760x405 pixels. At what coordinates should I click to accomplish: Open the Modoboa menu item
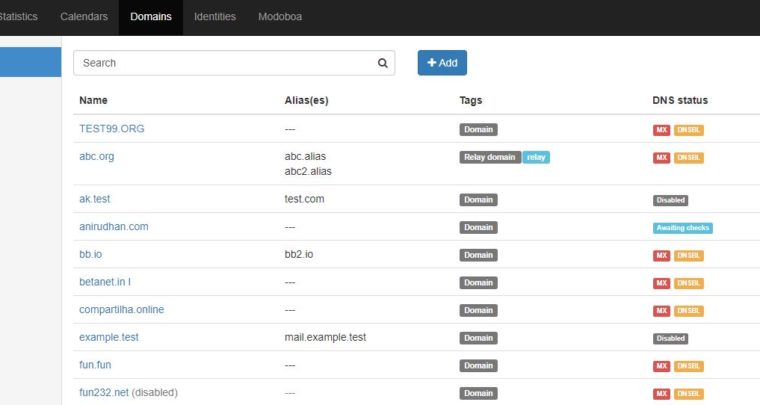point(281,17)
